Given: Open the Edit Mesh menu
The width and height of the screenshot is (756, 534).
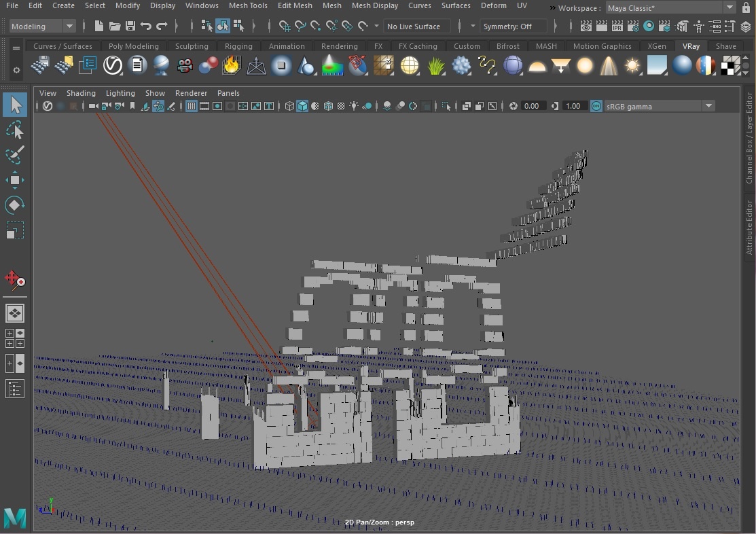Looking at the screenshot, I should (x=295, y=6).
